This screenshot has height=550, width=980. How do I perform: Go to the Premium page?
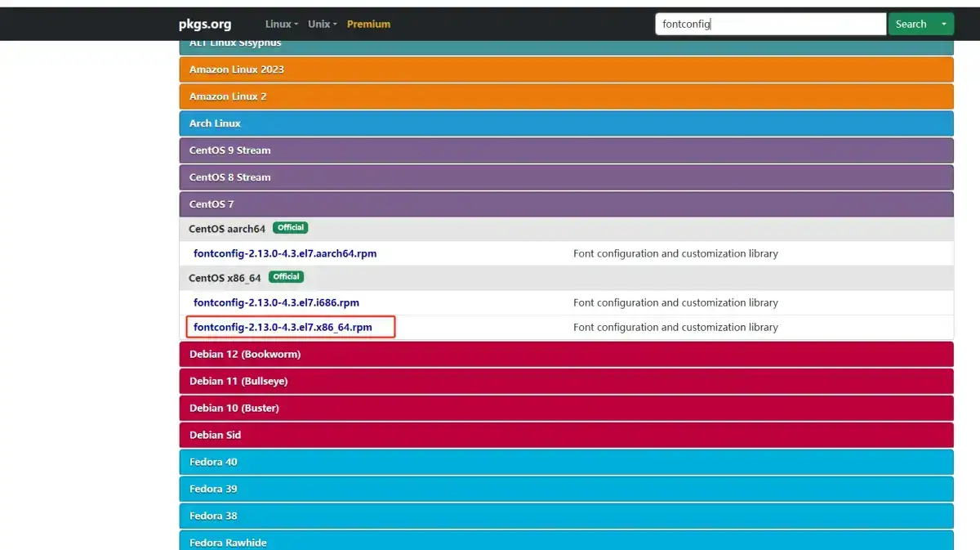[368, 24]
